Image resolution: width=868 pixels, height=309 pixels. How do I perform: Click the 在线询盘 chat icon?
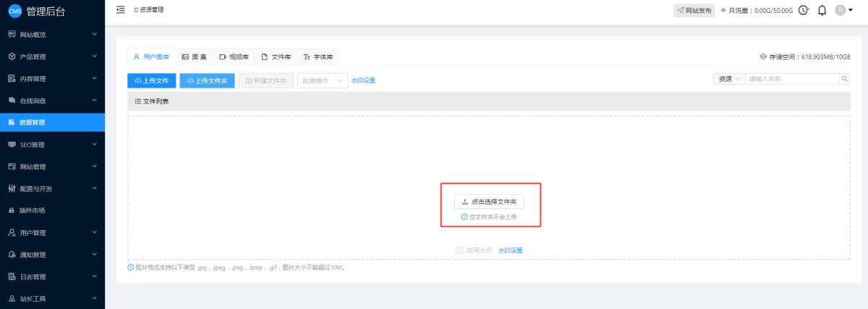(x=12, y=101)
